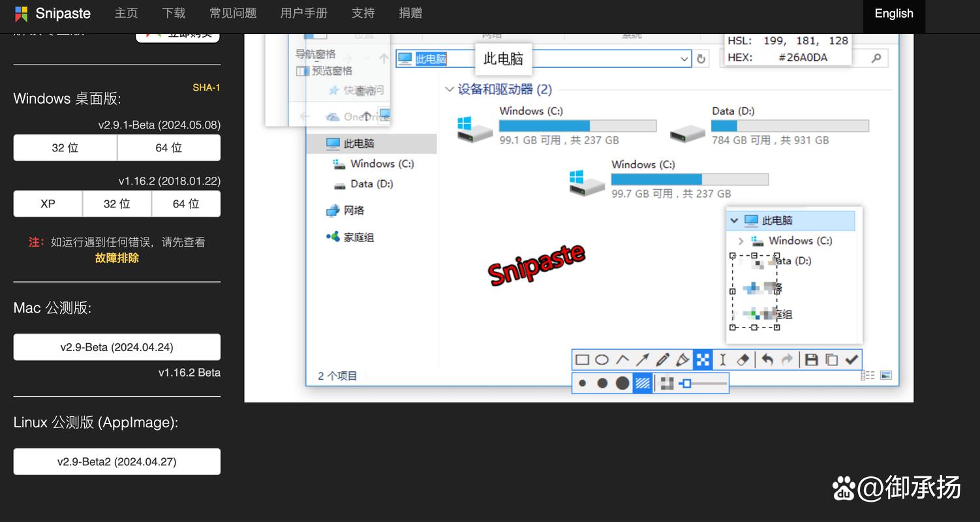Select the pixelated mosaic mode icon

coord(666,383)
